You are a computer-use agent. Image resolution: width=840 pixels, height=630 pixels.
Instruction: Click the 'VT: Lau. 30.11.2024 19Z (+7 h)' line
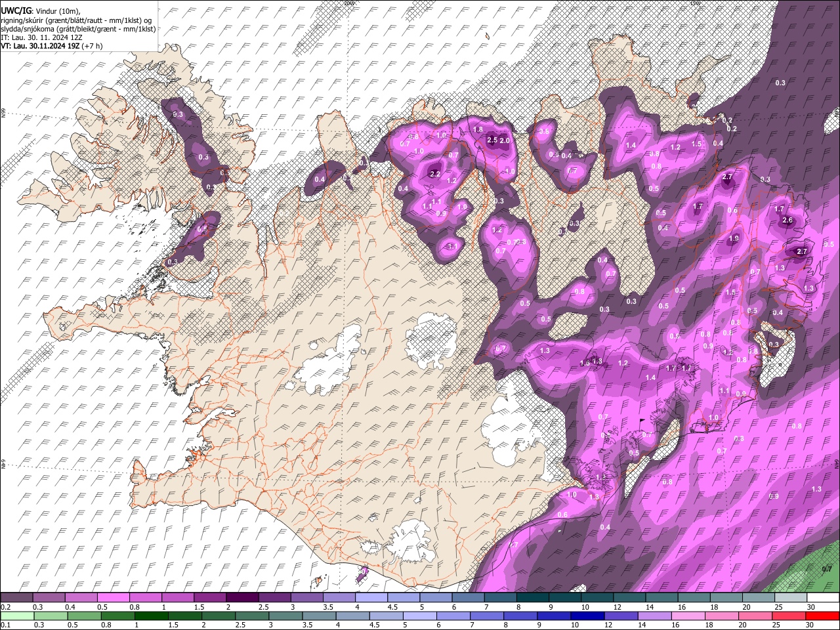click(x=51, y=46)
